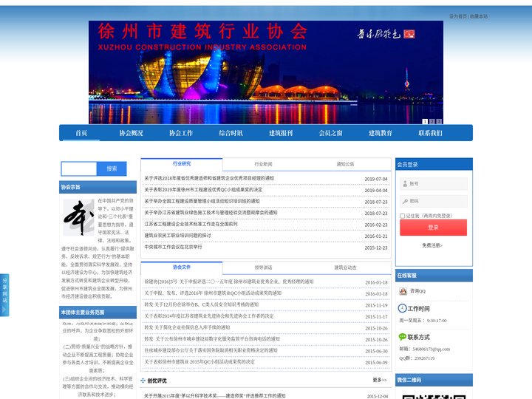Show banner slide 1
Viewport: 532px width, 399px height.
[x=425, y=121]
